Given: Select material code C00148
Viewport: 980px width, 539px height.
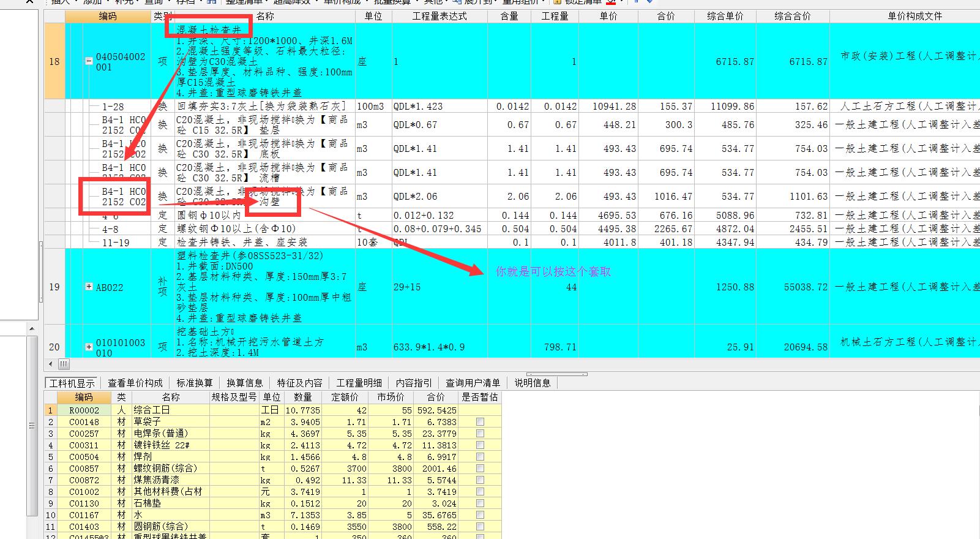Looking at the screenshot, I should tap(84, 422).
